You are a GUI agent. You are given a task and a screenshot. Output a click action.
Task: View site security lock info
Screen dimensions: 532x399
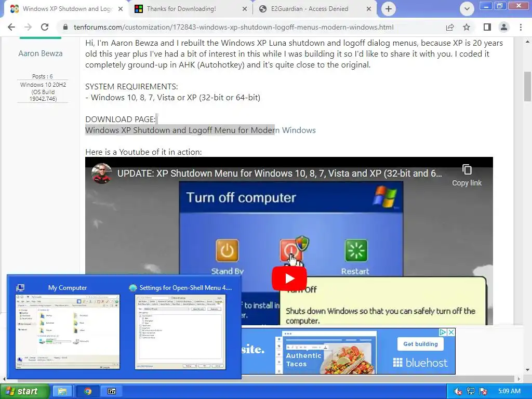pyautogui.click(x=65, y=27)
